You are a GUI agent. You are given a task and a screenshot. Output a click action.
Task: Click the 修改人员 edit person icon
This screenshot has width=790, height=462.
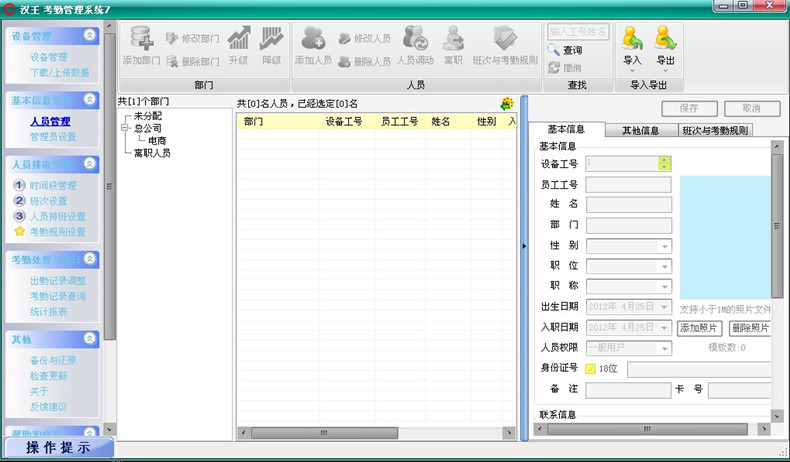[x=345, y=38]
